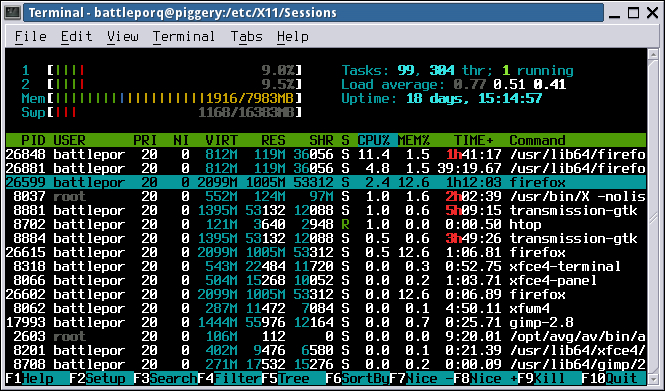
Task: Select the process row with PID 26848
Action: click(x=326, y=154)
